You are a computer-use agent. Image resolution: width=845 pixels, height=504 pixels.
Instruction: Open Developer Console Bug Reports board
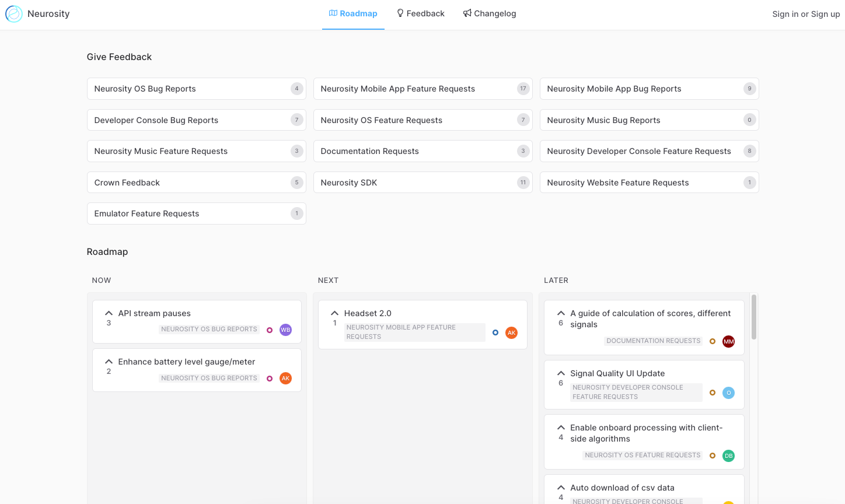(x=197, y=120)
